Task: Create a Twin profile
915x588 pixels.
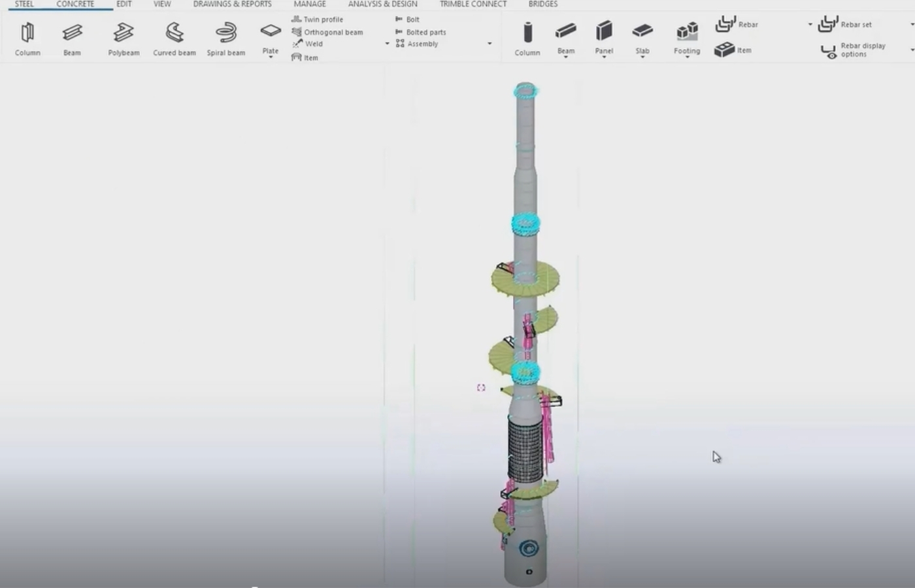Action: (x=318, y=20)
